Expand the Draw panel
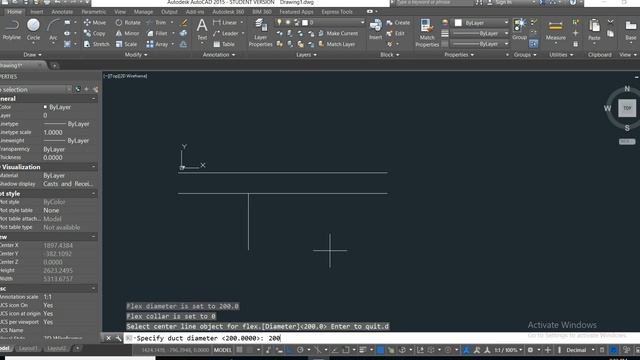The height and width of the screenshot is (360, 640). (x=32, y=55)
